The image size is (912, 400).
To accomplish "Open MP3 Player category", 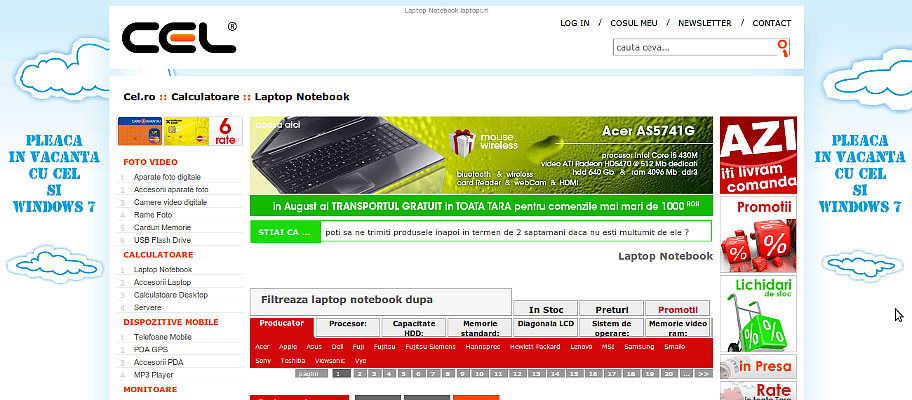I will click(x=154, y=375).
